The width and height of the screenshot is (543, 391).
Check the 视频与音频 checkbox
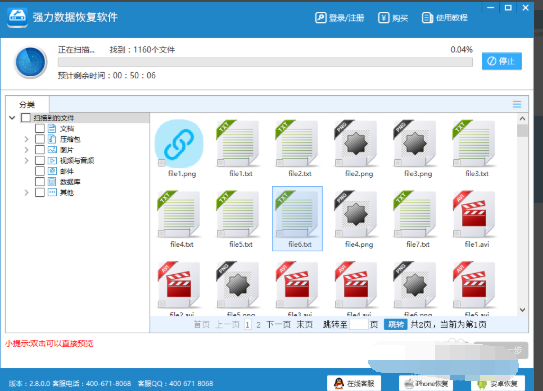click(40, 161)
